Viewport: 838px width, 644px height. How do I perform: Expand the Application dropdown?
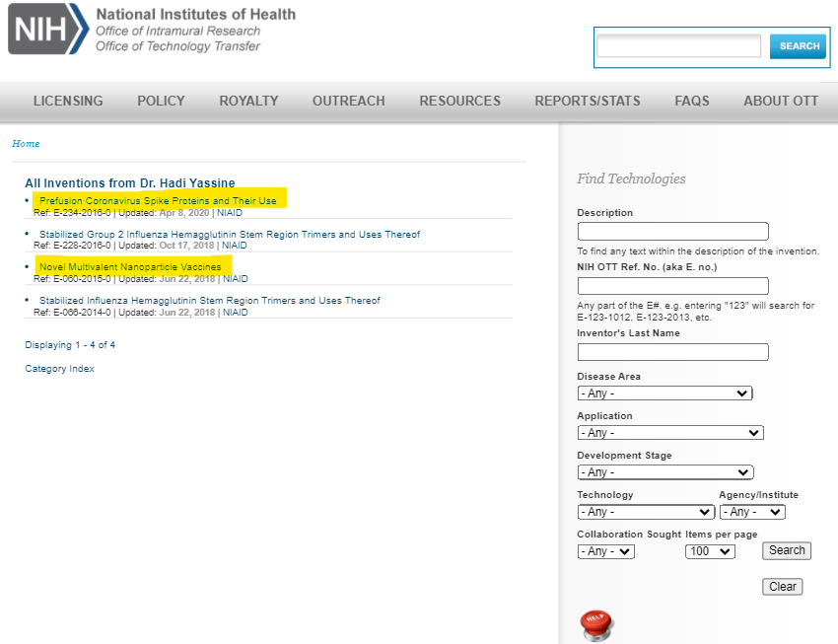point(670,433)
